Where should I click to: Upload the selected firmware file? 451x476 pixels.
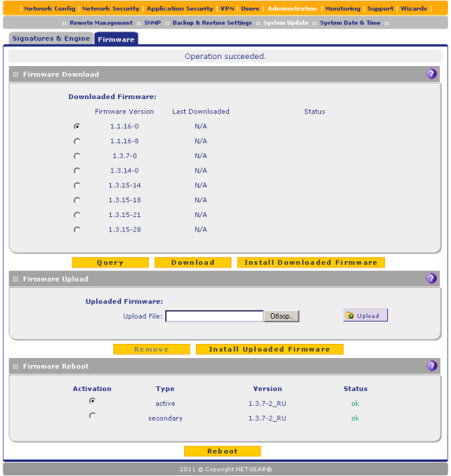366,315
